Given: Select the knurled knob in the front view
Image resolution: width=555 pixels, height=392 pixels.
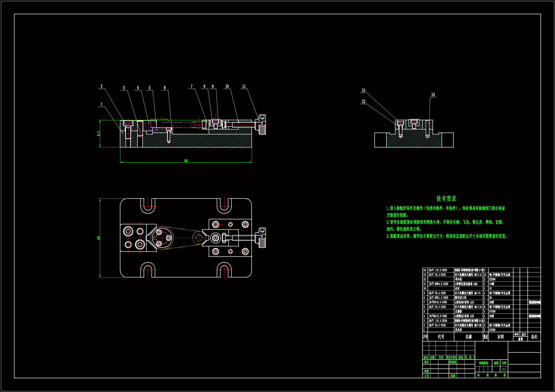Looking at the screenshot, I should (263, 130).
